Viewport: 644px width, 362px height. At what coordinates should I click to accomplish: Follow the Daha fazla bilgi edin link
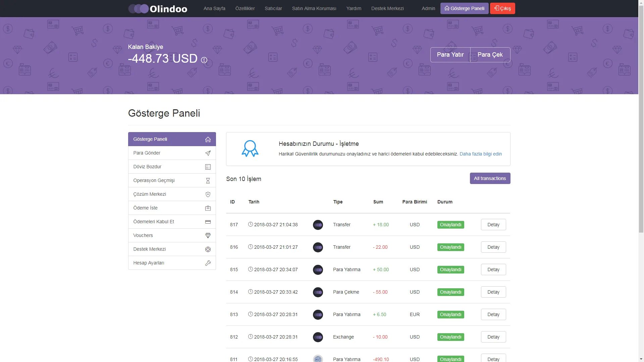(480, 154)
